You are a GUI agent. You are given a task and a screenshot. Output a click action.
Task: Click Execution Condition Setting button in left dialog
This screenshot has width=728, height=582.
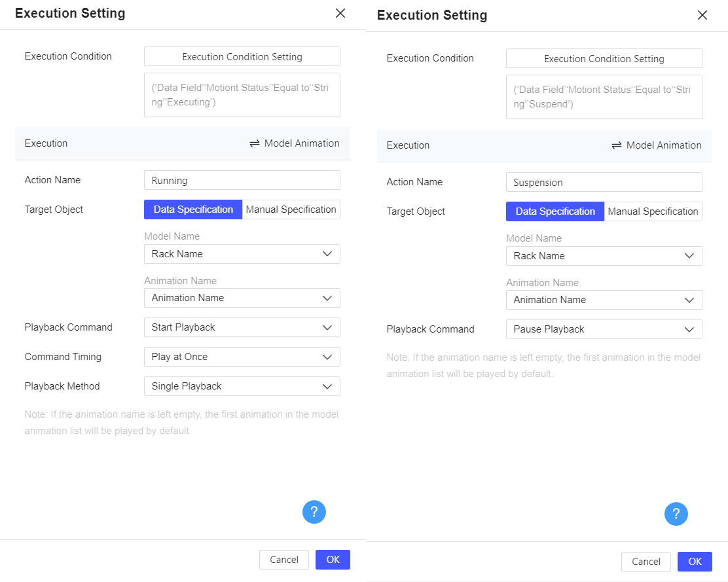tap(242, 56)
